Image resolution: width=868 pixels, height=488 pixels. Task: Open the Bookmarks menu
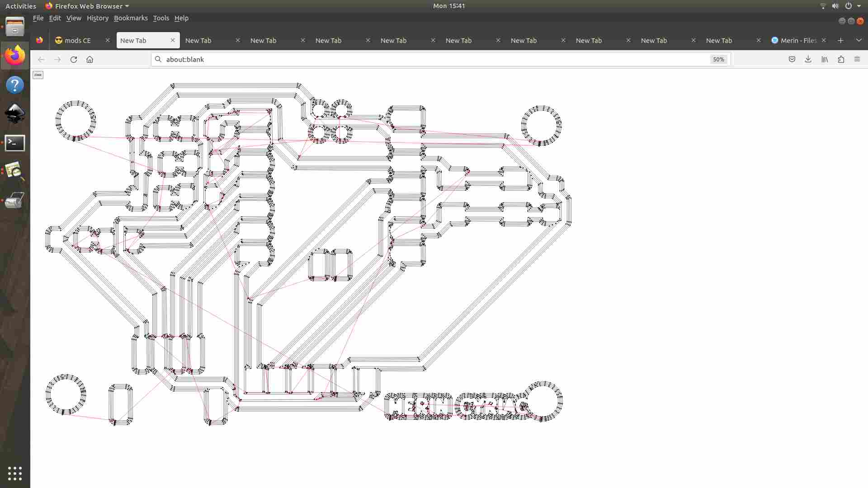tap(131, 18)
